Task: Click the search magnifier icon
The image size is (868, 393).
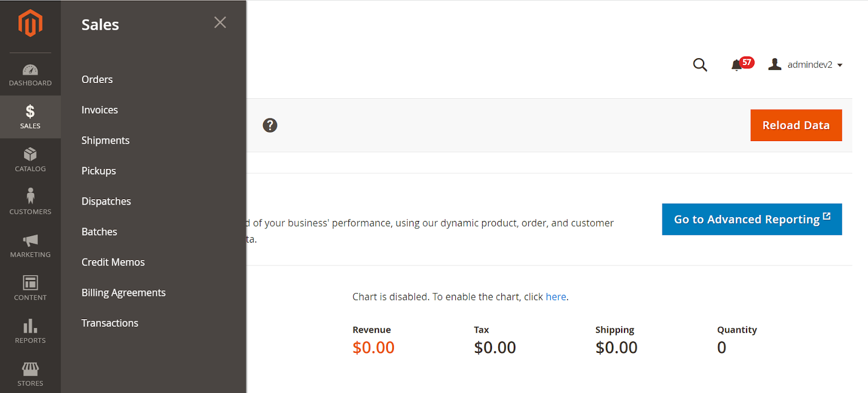Action: [x=700, y=65]
